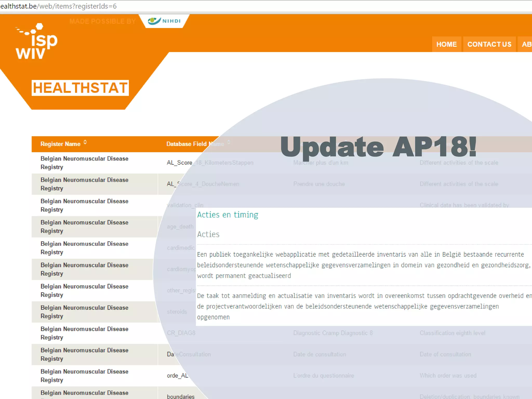Click the 'Acties en timing' heading

pos(228,215)
